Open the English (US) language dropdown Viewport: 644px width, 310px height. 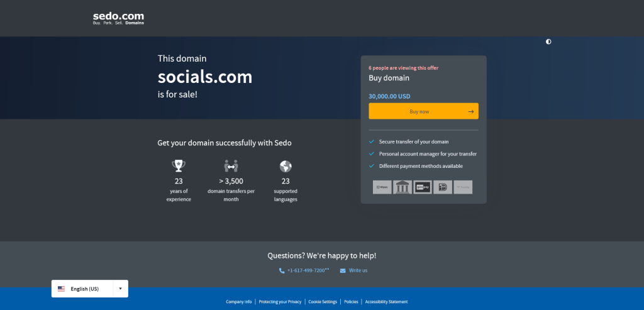(89, 289)
